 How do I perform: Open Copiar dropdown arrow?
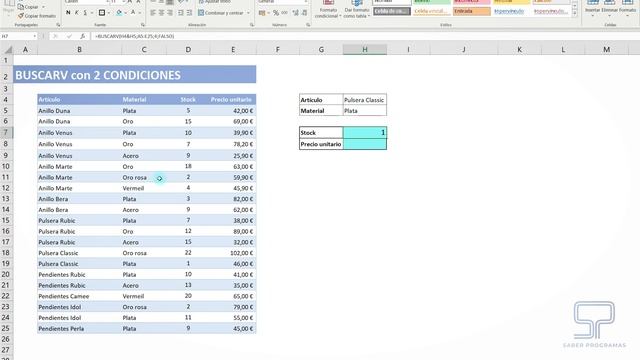43,7
